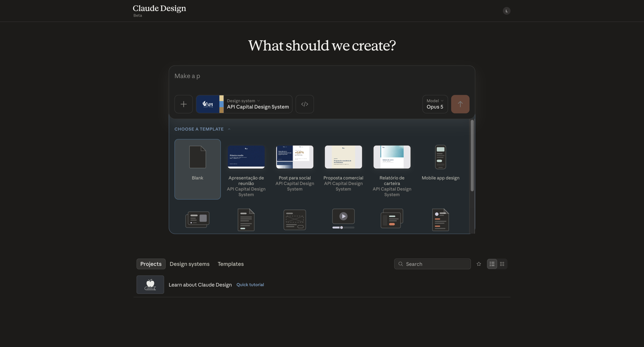Click the template panel vertical scrollbar

pyautogui.click(x=472, y=156)
